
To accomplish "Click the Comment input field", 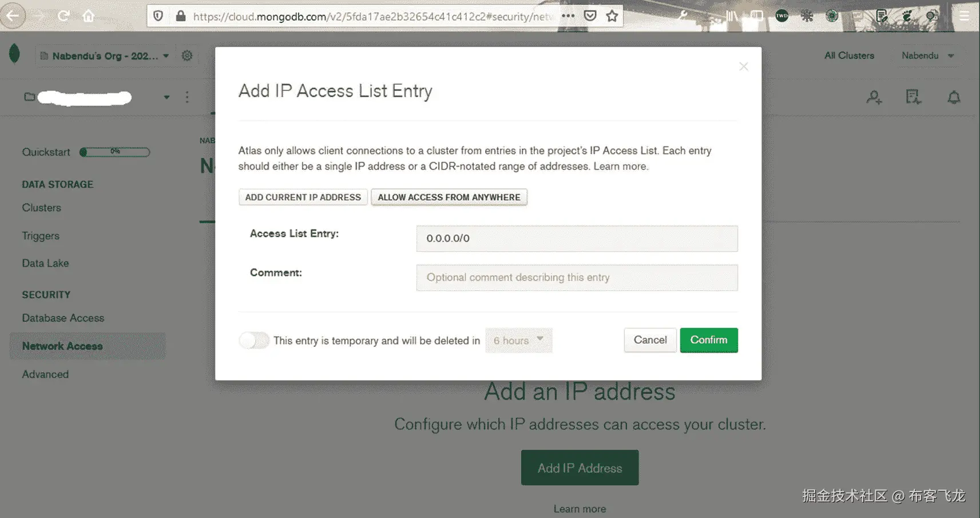I will [x=577, y=278].
